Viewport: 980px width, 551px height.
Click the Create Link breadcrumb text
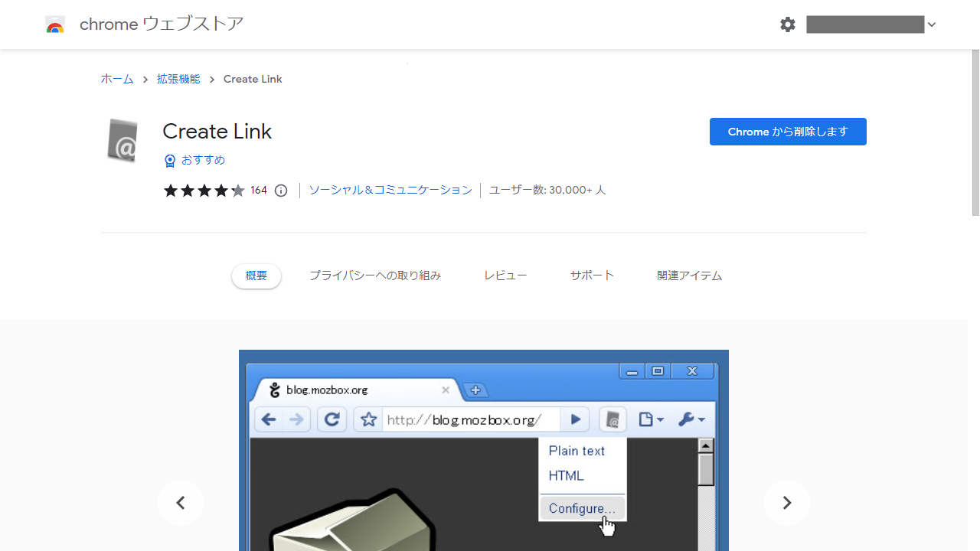point(253,79)
